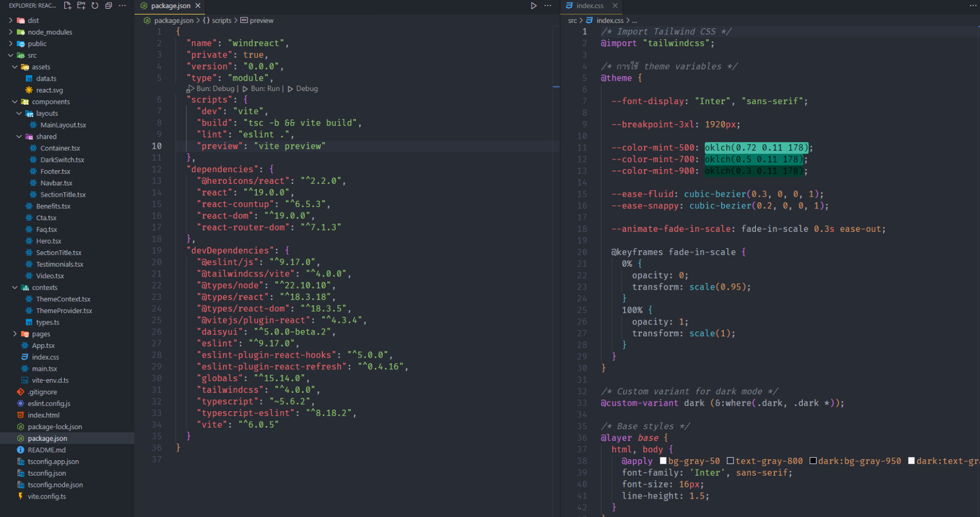
Task: Open Explorer more actions menu
Action: [122, 6]
